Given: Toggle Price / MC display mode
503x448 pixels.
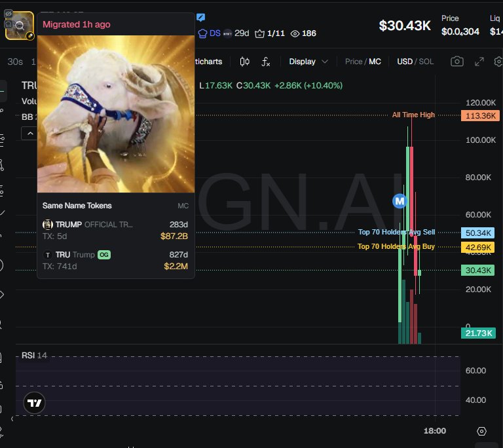Looking at the screenshot, I should [363, 62].
